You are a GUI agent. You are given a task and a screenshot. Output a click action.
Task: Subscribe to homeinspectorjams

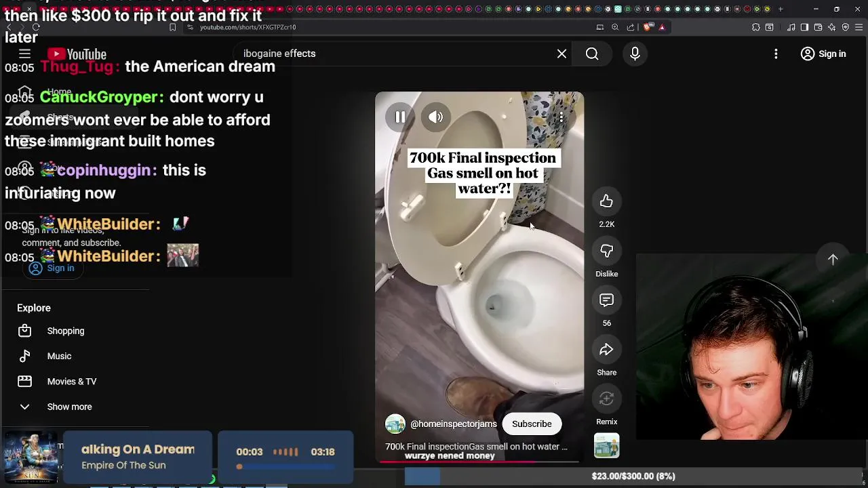(532, 424)
